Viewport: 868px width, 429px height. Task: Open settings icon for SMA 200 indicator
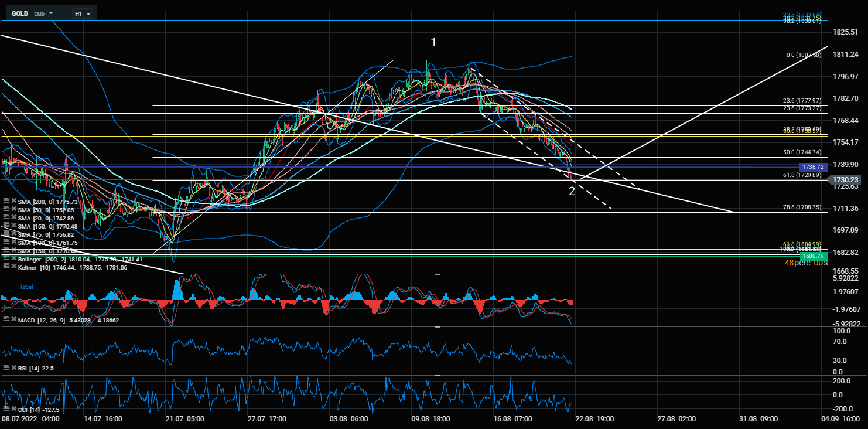coord(6,202)
